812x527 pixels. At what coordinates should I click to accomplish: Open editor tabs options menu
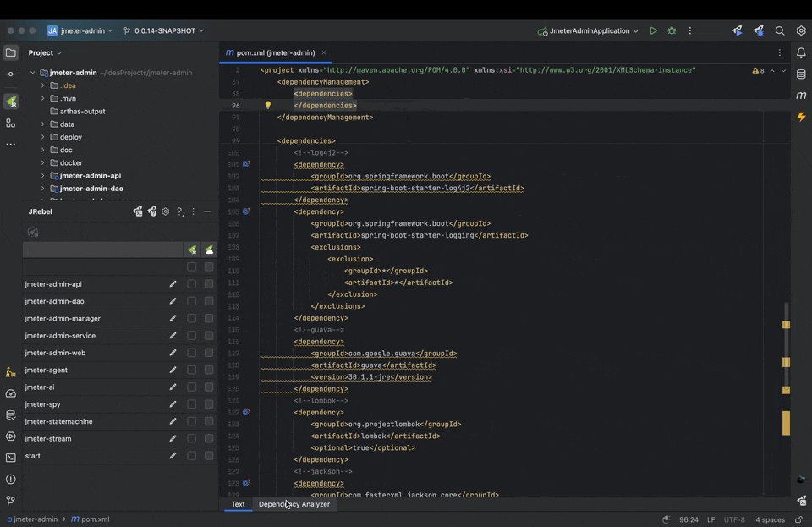click(779, 52)
